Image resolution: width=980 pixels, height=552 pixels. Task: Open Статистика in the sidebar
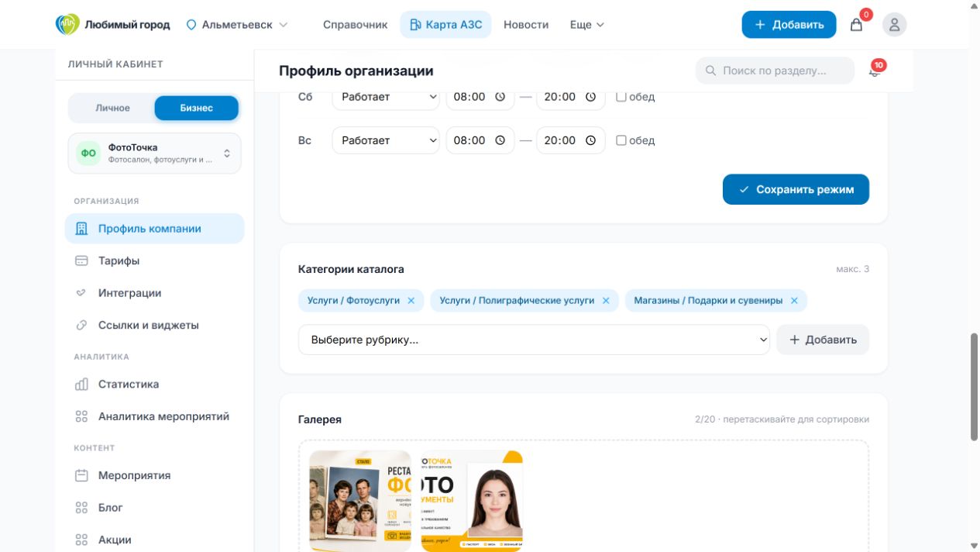128,385
